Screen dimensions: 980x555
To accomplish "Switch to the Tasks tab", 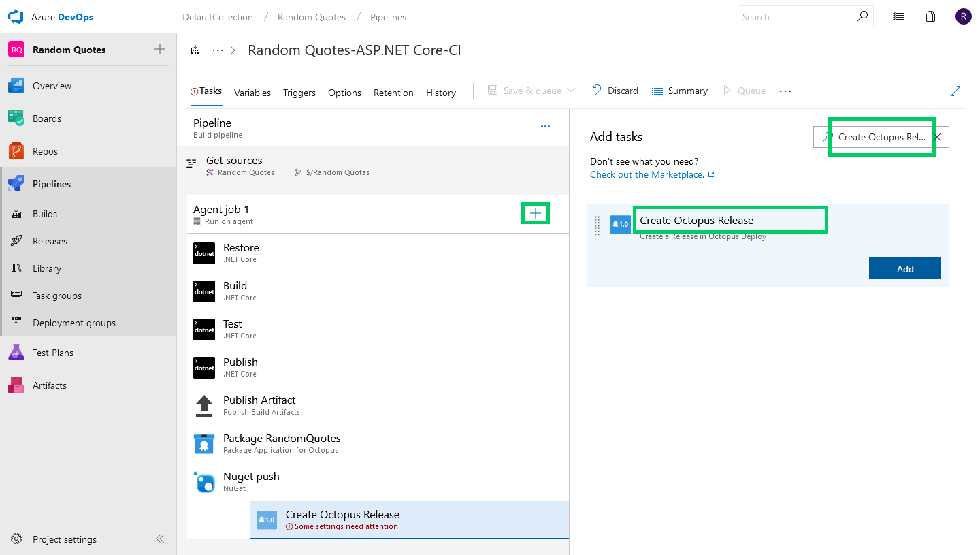I will tap(206, 91).
